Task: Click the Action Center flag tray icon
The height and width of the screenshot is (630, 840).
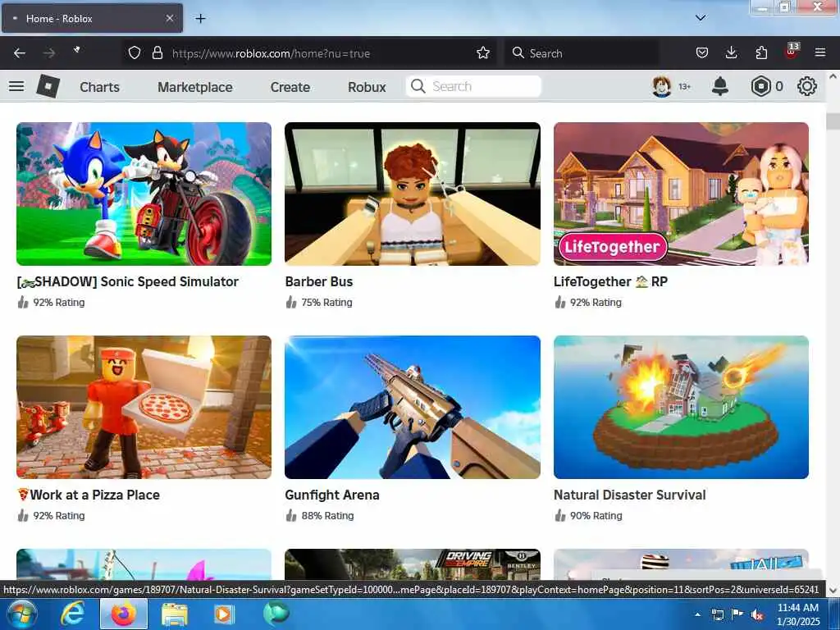Action: click(737, 614)
